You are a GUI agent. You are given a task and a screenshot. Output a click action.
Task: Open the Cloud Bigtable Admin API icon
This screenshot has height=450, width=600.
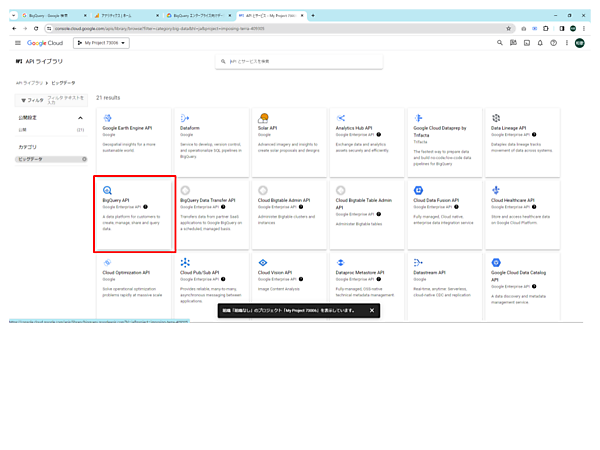click(263, 190)
